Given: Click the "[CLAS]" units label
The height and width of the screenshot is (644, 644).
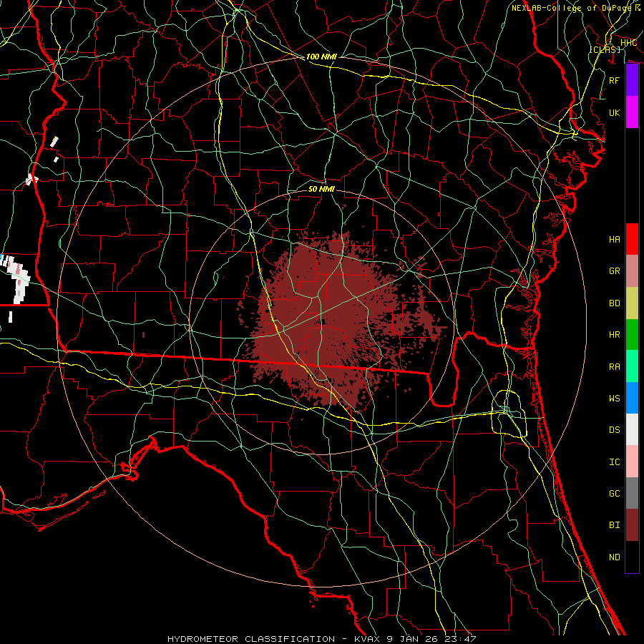Looking at the screenshot, I should [x=605, y=49].
